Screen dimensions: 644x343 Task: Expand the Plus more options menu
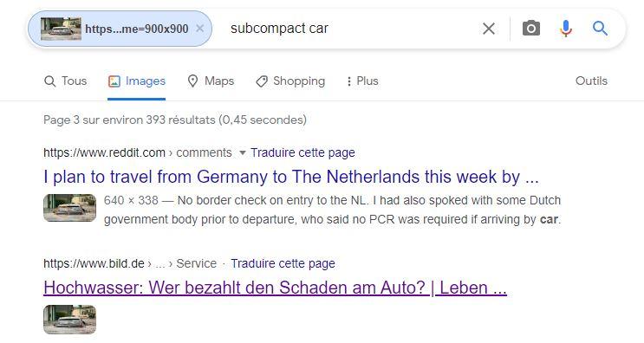(x=361, y=81)
